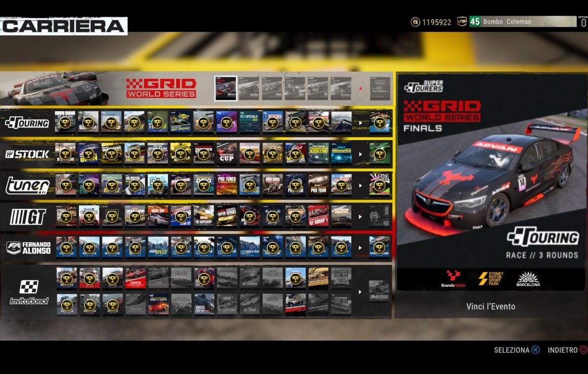Click player name Bombo Coleman
This screenshot has height=374, width=588.
click(507, 22)
